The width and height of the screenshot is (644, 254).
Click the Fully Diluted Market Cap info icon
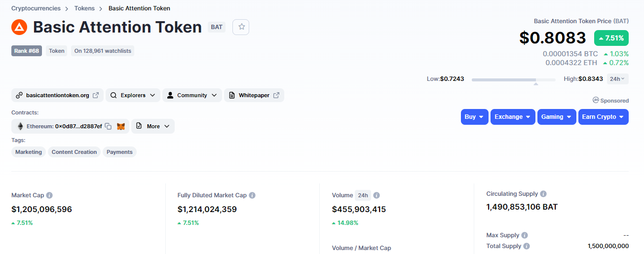click(252, 195)
